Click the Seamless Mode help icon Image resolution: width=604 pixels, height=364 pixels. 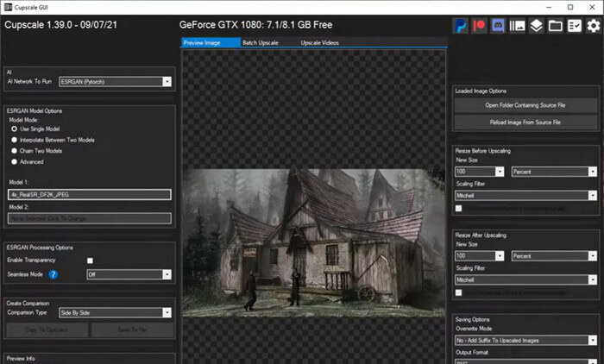coord(53,274)
